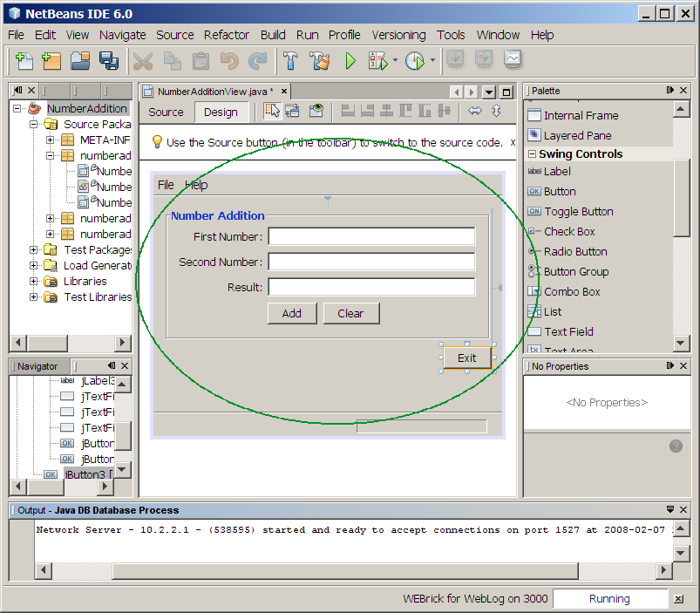Switch the editor to Source view
Screen dimensions: 700x613
[x=167, y=112]
